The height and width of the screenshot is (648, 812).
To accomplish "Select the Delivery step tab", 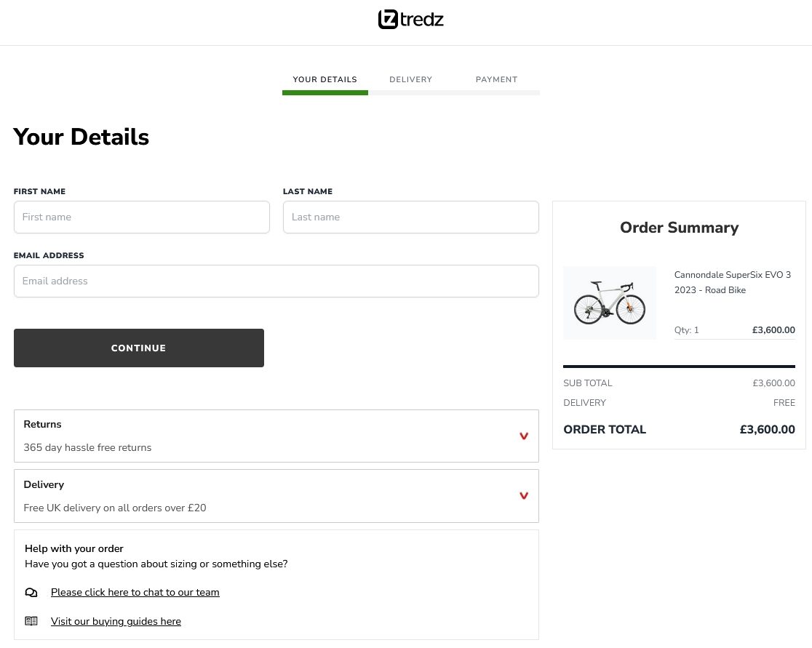I will (x=410, y=79).
